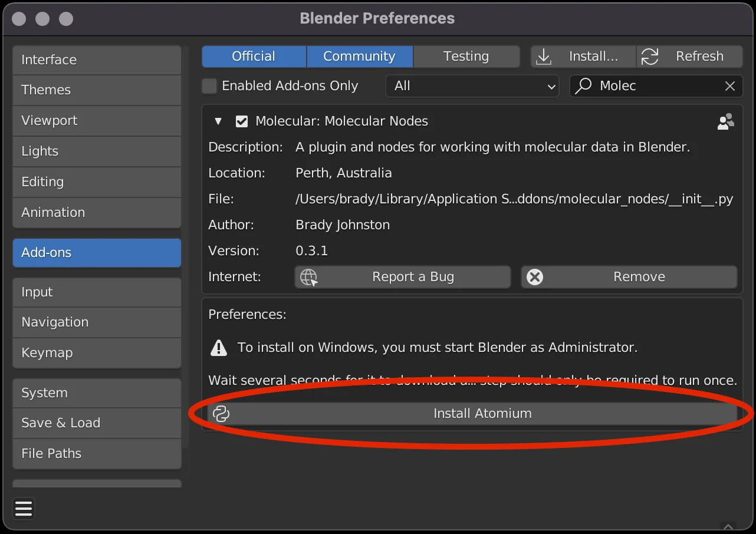This screenshot has height=534, width=756.
Task: Open the Viewport preferences section
Action: click(x=97, y=121)
